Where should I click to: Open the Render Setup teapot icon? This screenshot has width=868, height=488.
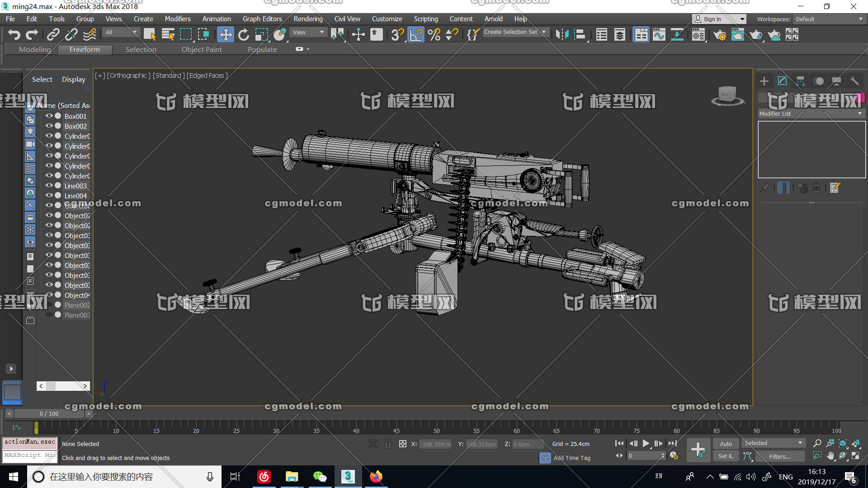click(720, 35)
